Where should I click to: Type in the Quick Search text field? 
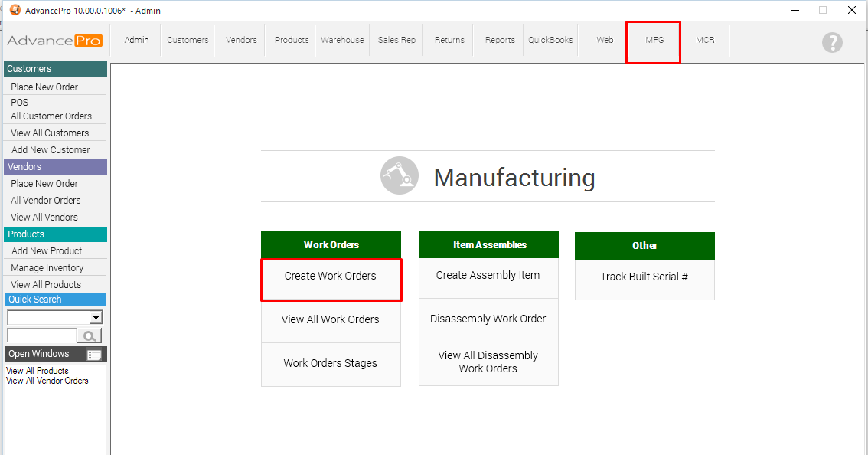(41, 336)
